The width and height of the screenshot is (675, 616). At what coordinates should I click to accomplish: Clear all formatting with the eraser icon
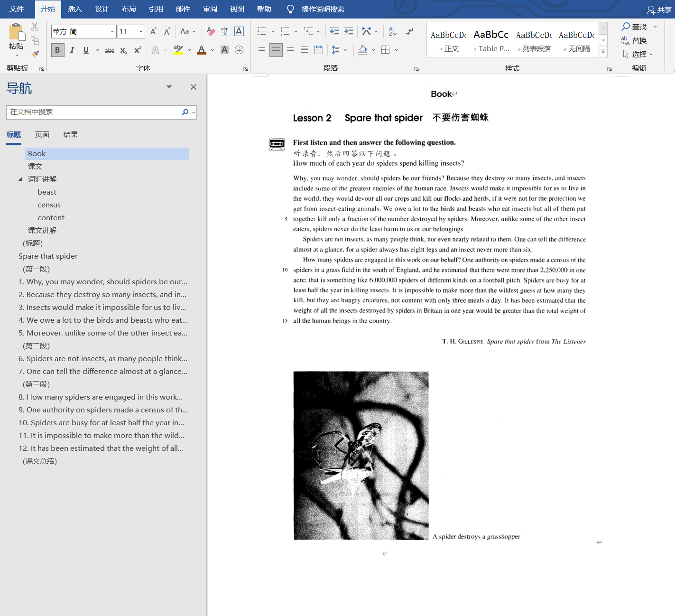211,31
